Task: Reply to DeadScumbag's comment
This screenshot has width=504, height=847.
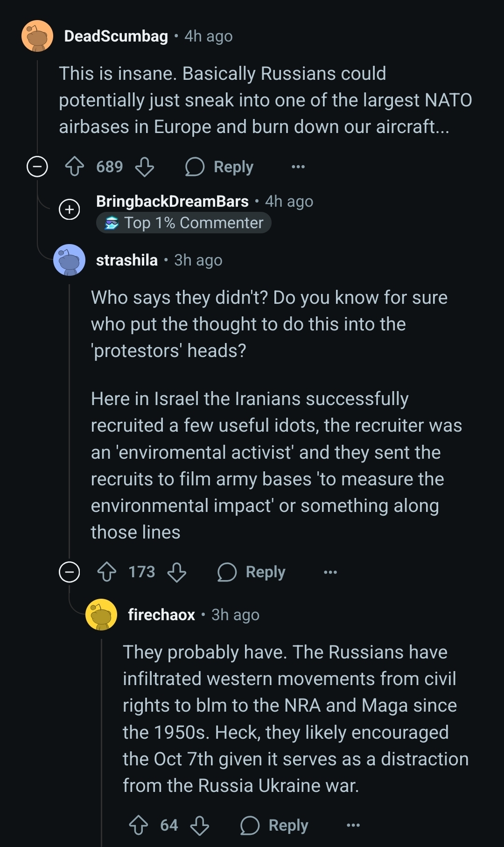Action: [x=219, y=167]
